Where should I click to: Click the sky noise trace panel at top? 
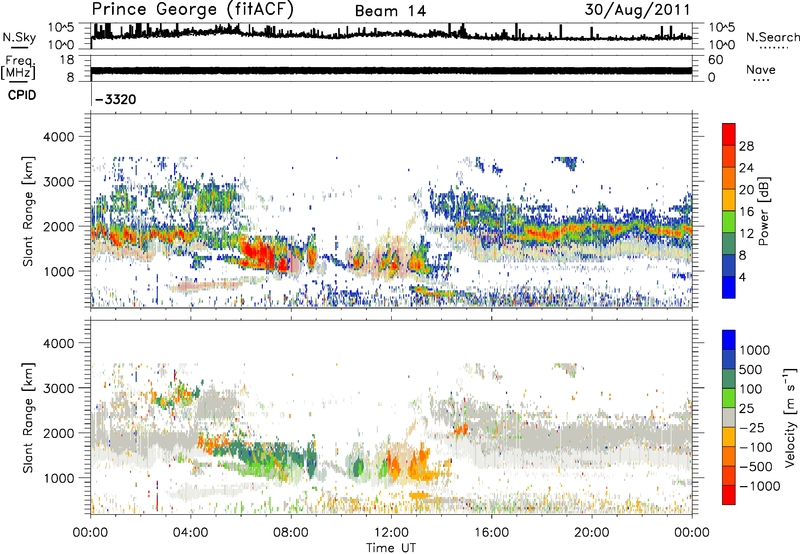pyautogui.click(x=391, y=36)
